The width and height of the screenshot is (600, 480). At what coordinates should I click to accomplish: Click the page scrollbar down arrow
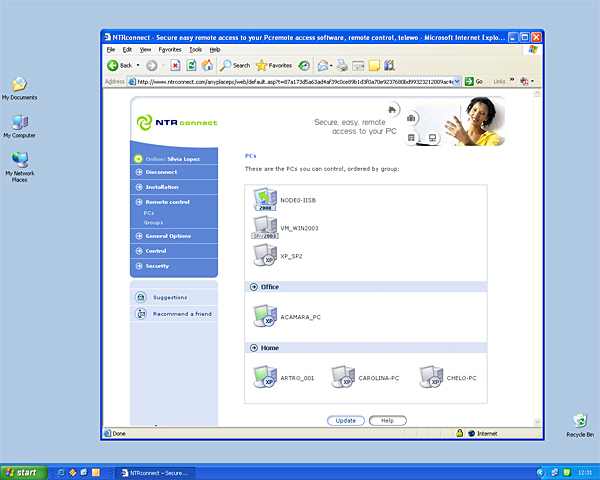click(537, 422)
